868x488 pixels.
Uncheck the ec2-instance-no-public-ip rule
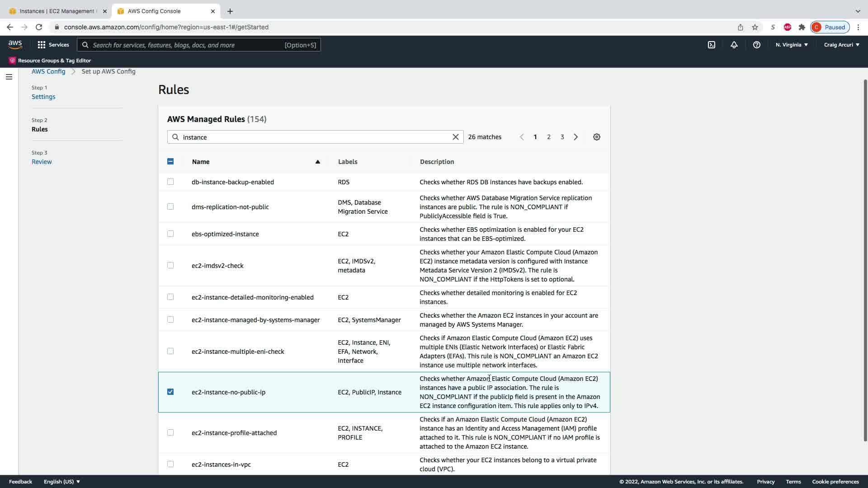click(x=170, y=392)
